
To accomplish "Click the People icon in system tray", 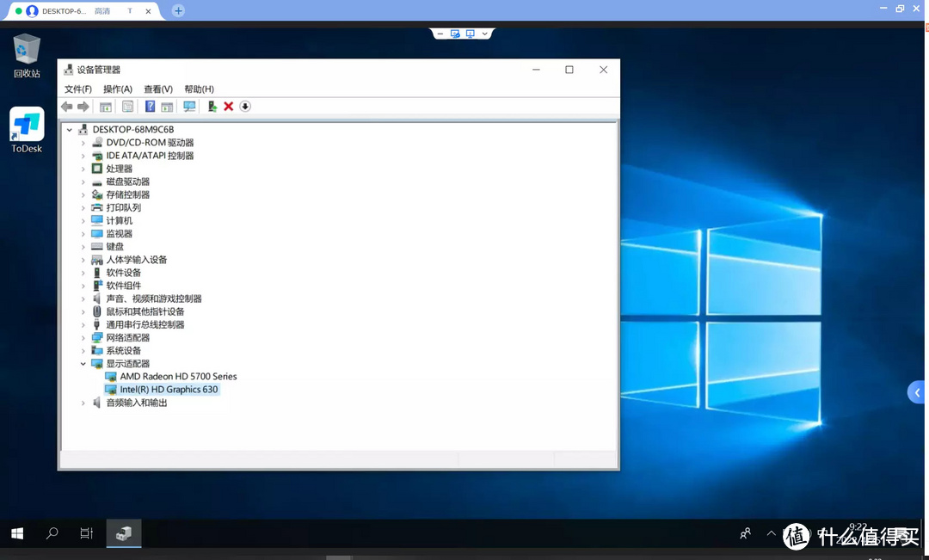I will coord(745,533).
